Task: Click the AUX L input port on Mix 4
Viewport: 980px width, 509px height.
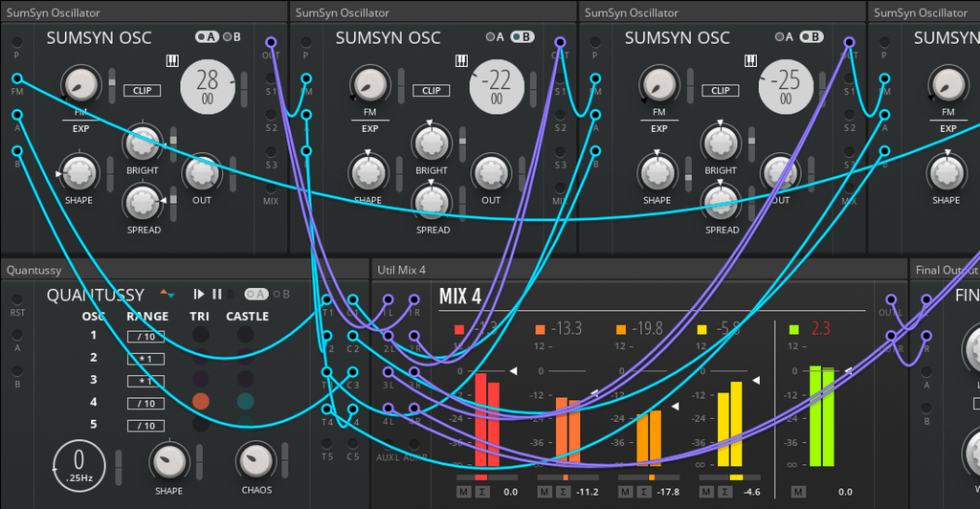Action: pos(389,445)
